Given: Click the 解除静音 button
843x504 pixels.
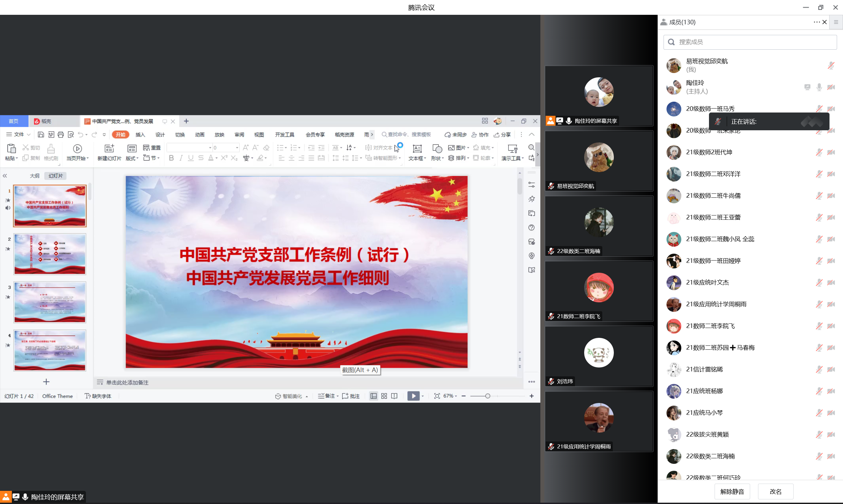Looking at the screenshot, I should point(732,491).
